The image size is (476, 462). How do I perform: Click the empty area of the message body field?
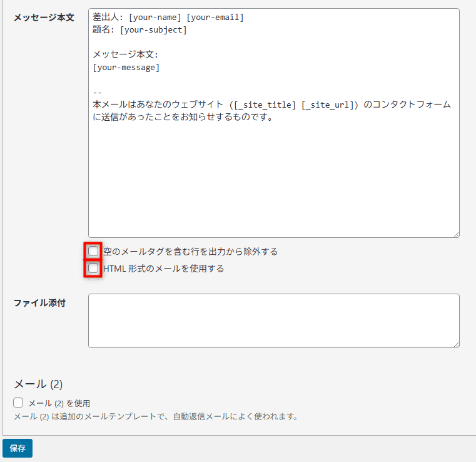tap(273, 182)
